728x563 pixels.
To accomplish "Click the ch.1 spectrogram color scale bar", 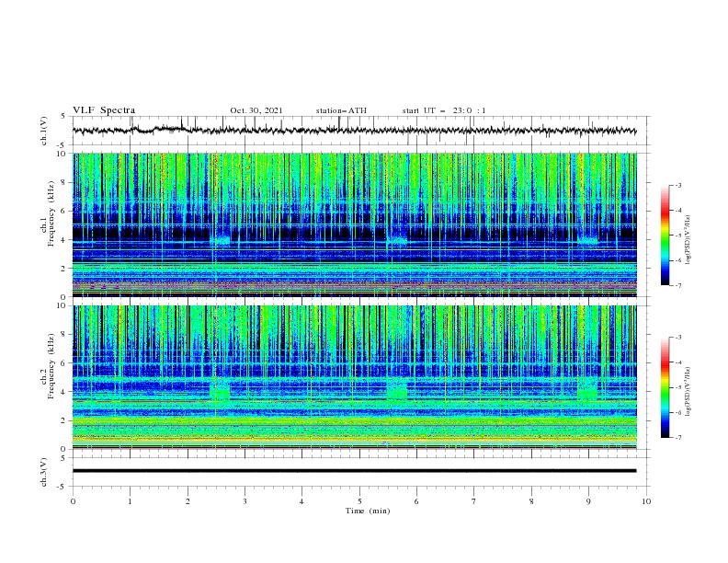I will click(x=665, y=236).
